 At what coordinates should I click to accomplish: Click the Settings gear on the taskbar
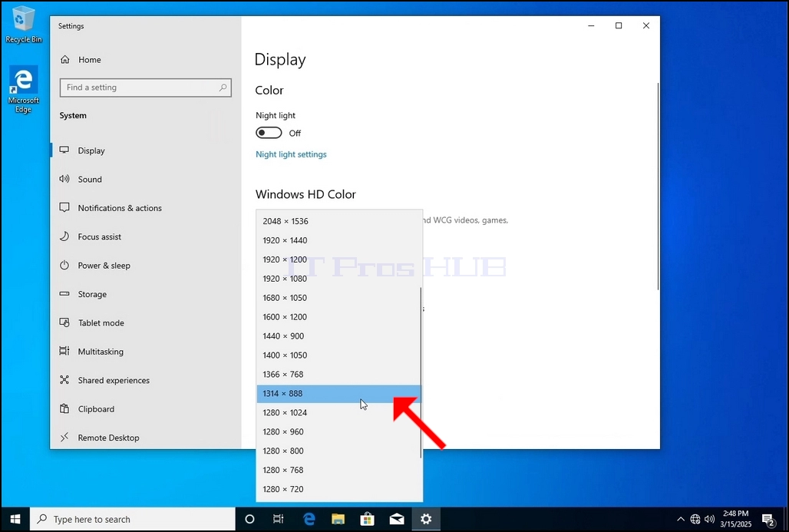(x=426, y=519)
